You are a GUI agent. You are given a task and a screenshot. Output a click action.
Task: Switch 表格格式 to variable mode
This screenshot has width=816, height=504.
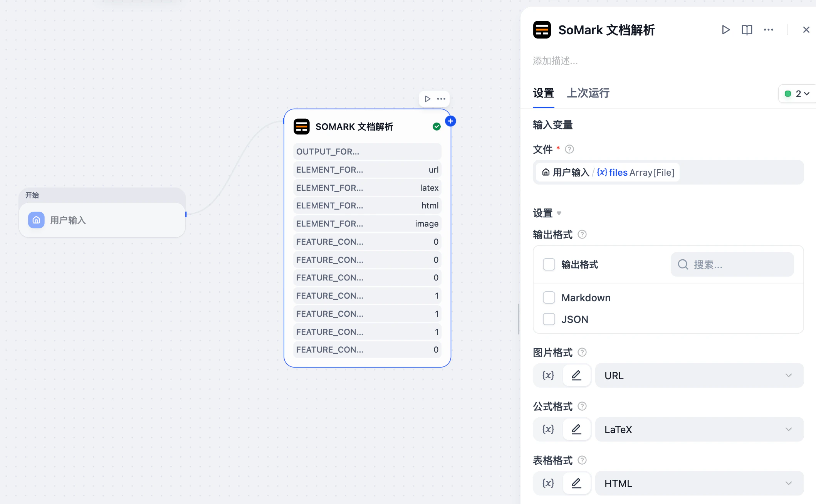pyautogui.click(x=548, y=483)
